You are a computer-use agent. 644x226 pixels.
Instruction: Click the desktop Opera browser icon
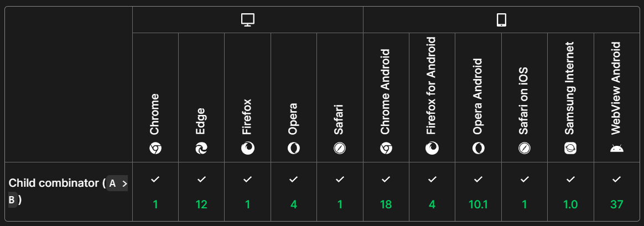coord(294,148)
